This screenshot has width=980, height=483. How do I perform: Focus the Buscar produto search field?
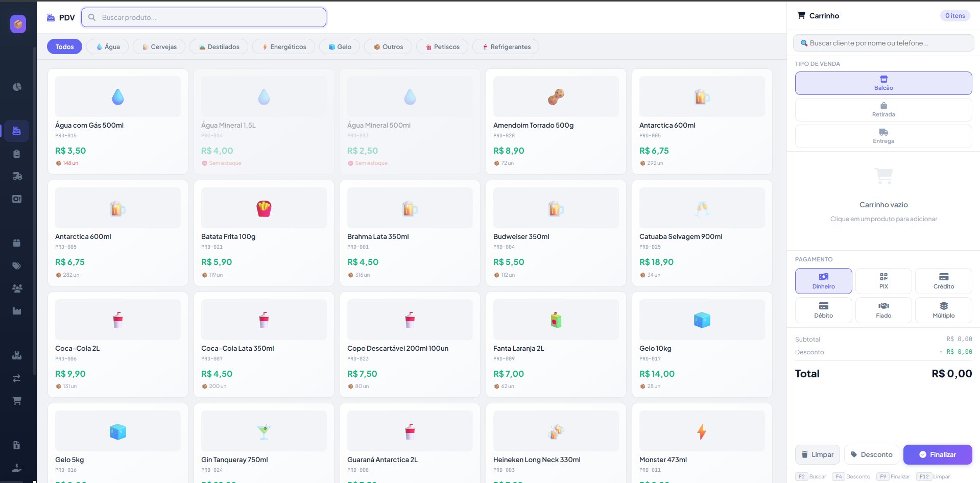click(x=204, y=17)
